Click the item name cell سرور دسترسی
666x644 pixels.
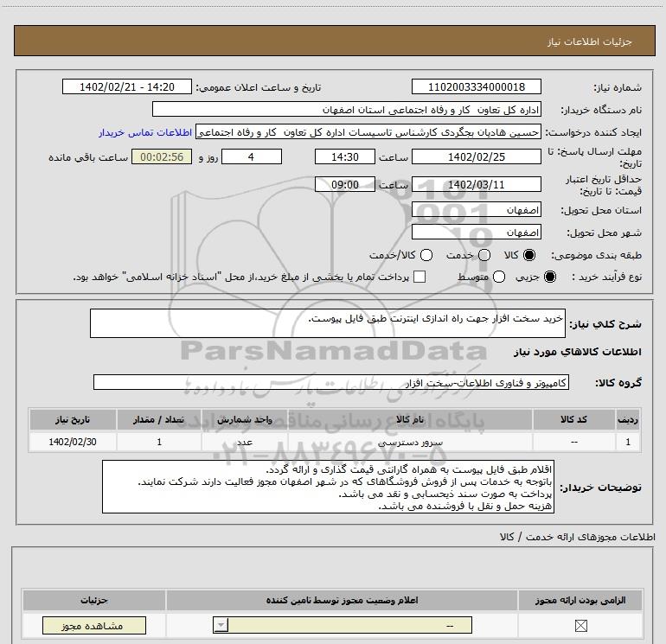(x=410, y=442)
